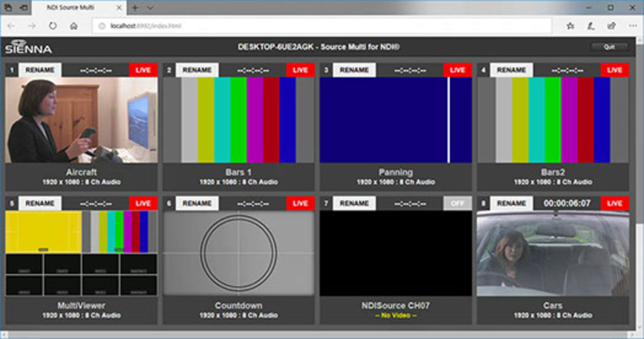The width and height of the screenshot is (644, 339).
Task: Click the browser back arrow
Action: click(11, 26)
